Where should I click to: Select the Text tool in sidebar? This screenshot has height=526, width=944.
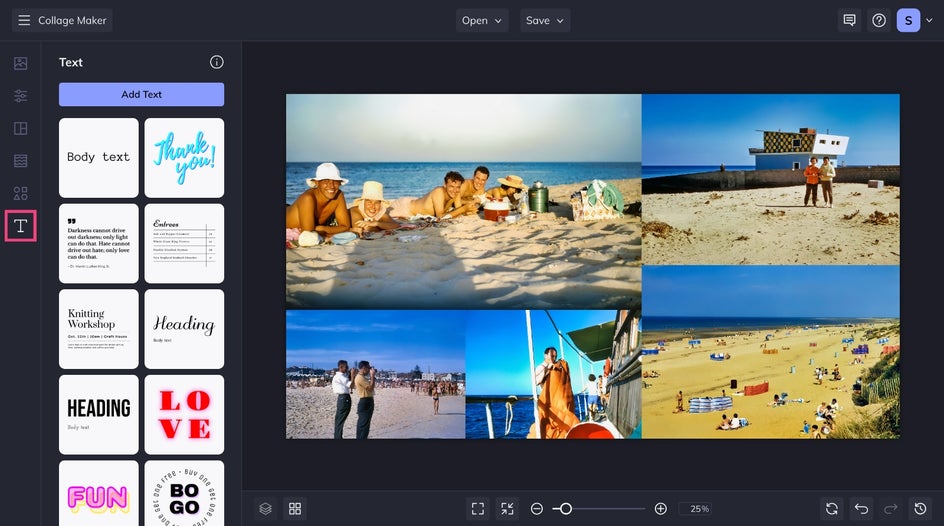(x=20, y=226)
